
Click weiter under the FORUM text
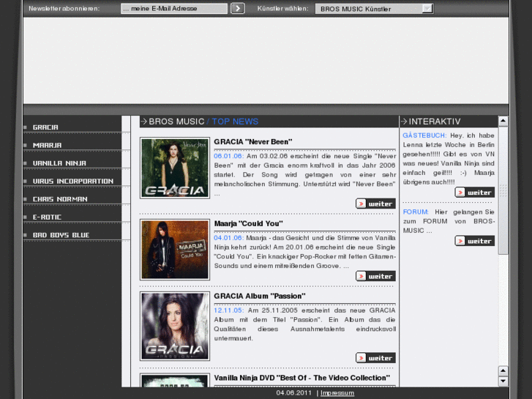point(474,241)
